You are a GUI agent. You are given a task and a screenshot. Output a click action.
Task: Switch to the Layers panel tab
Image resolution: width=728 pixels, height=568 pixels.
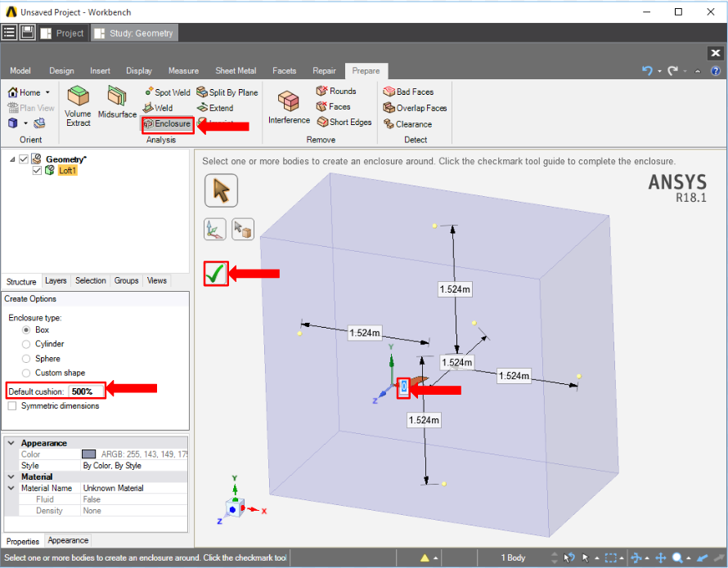[56, 281]
